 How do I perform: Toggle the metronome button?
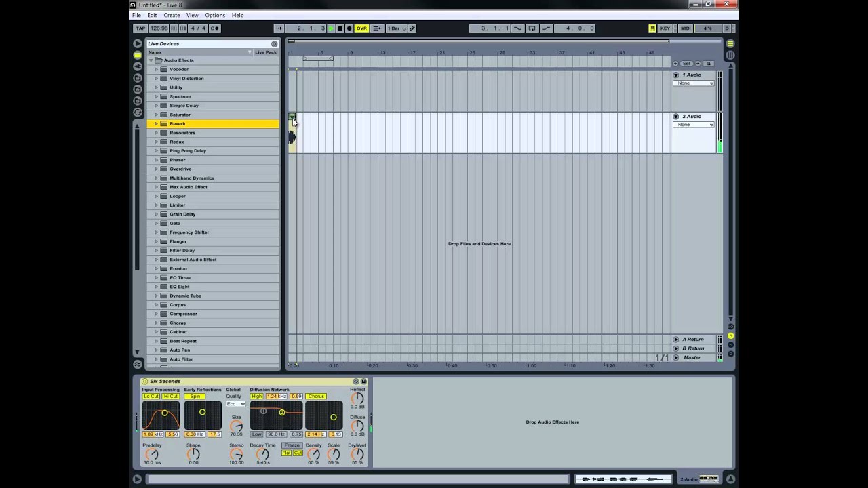(215, 28)
